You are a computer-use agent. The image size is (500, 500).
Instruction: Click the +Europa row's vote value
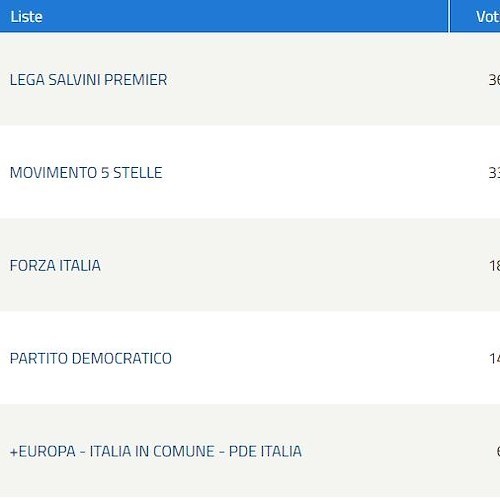coord(498,451)
